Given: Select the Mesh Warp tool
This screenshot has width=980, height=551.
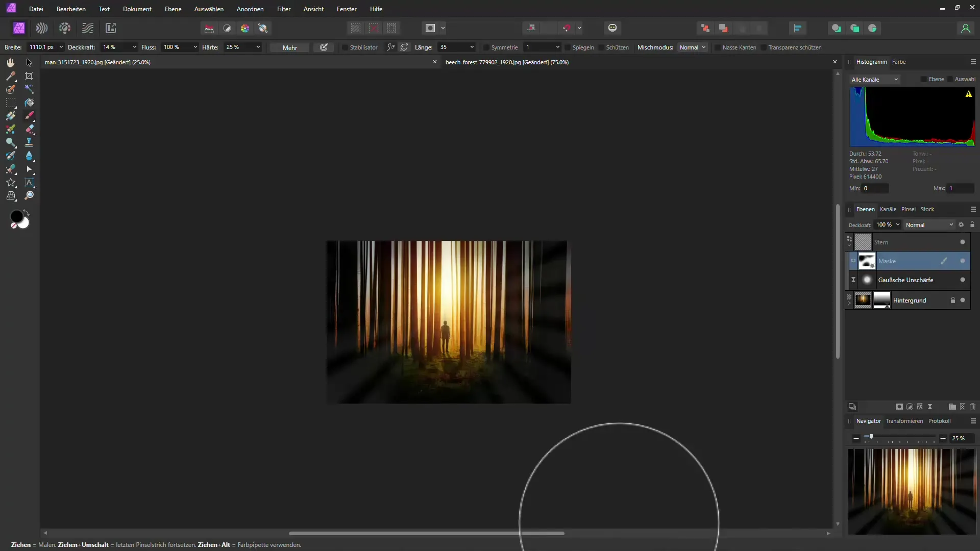Looking at the screenshot, I should [x=11, y=195].
